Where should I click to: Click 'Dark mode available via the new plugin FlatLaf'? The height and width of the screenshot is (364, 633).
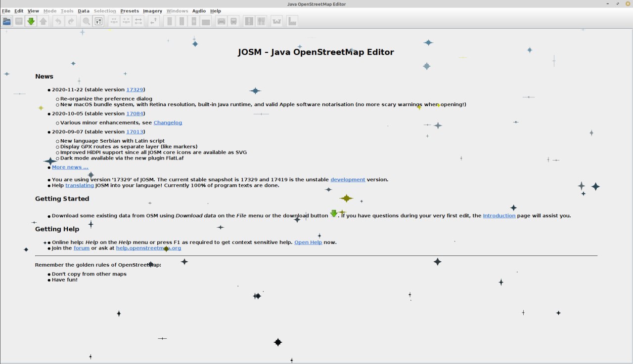pyautogui.click(x=123, y=158)
